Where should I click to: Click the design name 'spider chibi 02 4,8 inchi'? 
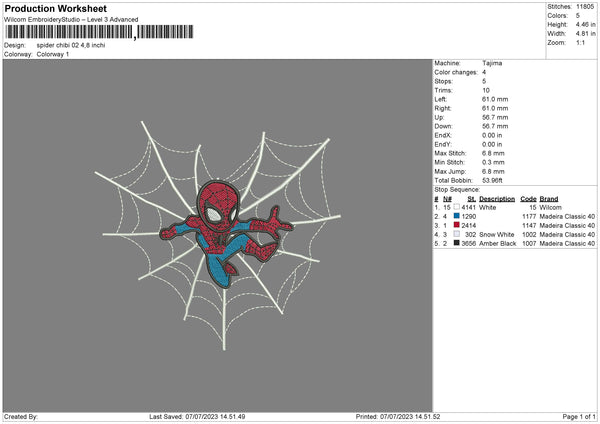coord(71,45)
